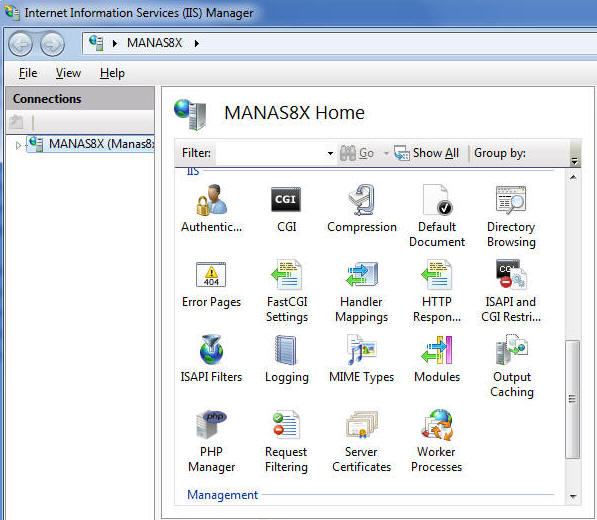Expand the MANAS8X server tree node
The image size is (597, 520).
click(x=18, y=145)
